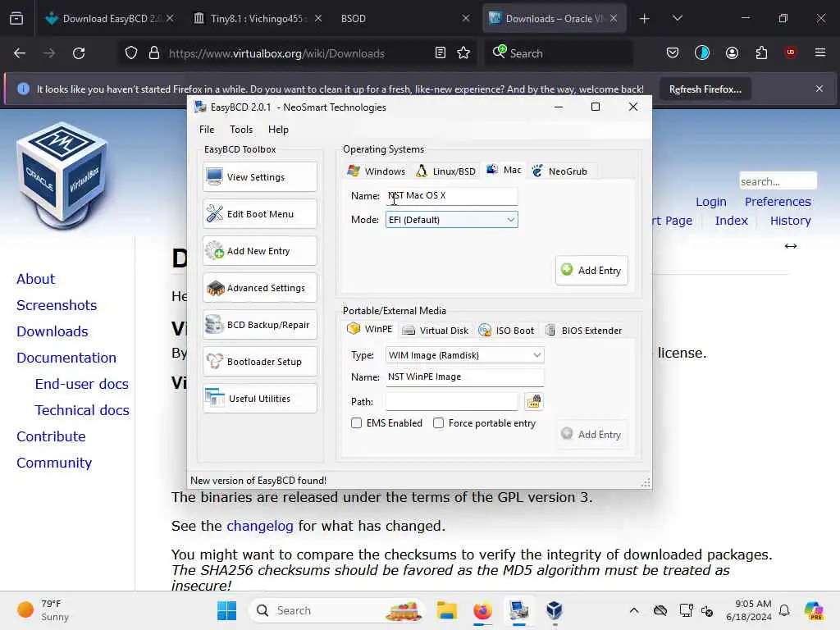Viewport: 840px width, 630px height.
Task: Select the Mac operating system tab
Action: [x=504, y=170]
